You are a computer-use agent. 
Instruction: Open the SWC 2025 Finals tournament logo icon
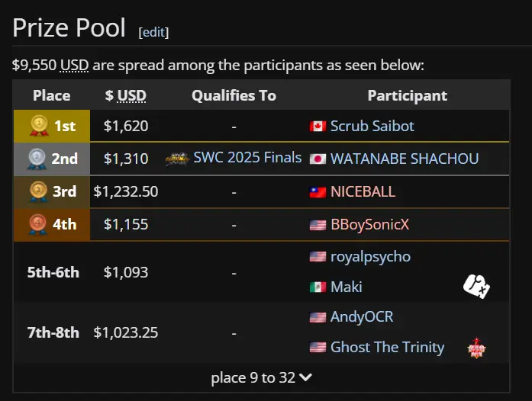[x=177, y=159]
